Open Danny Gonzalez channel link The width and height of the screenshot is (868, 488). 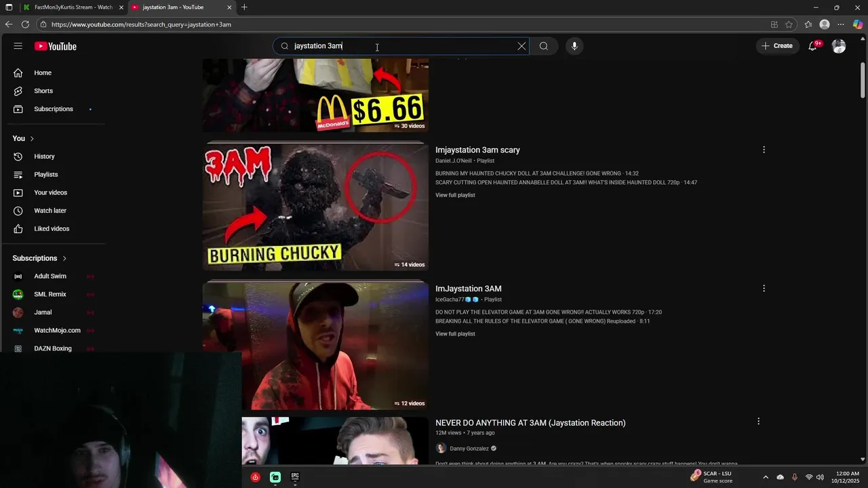point(469,449)
